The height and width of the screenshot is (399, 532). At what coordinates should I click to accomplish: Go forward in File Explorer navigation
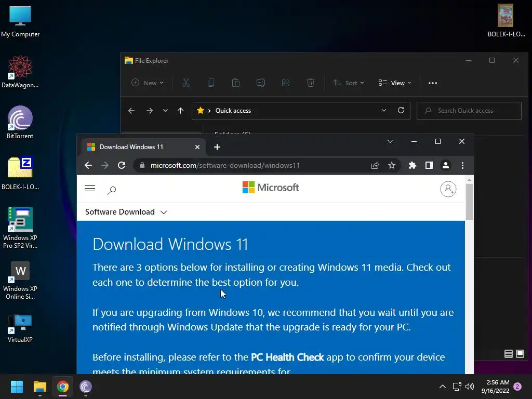click(x=149, y=111)
